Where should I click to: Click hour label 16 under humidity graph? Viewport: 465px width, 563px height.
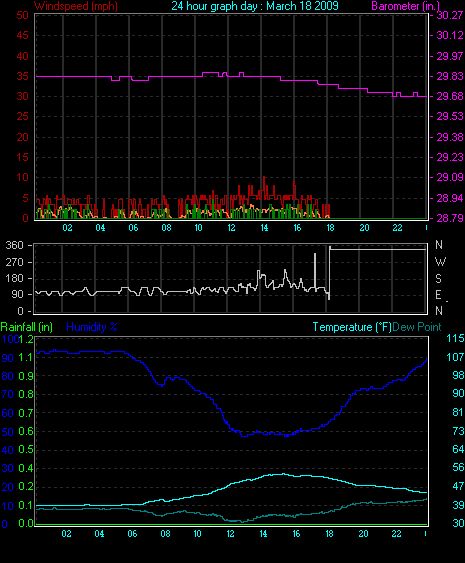coord(296,534)
